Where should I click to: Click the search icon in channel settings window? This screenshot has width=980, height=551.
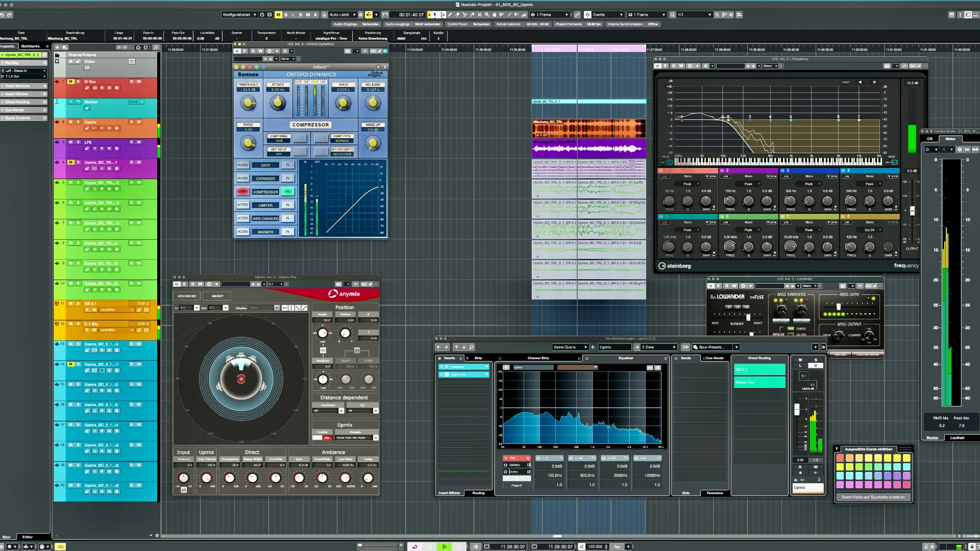click(472, 347)
